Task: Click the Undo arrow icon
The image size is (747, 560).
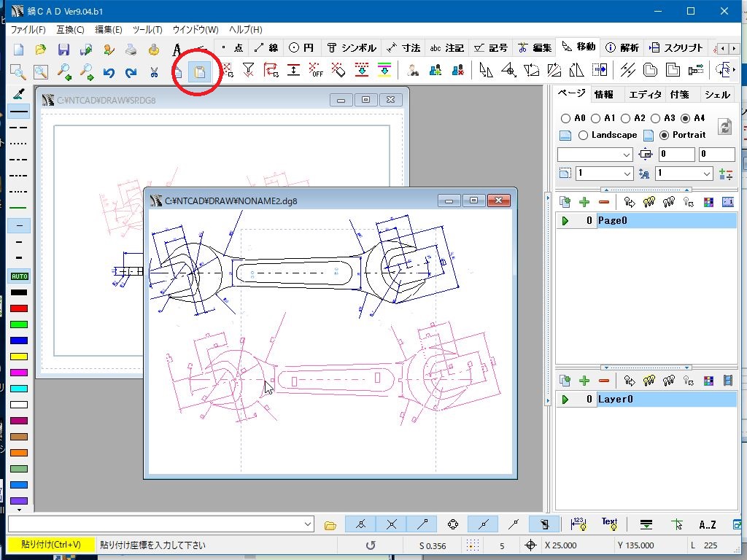Action: pyautogui.click(x=109, y=72)
